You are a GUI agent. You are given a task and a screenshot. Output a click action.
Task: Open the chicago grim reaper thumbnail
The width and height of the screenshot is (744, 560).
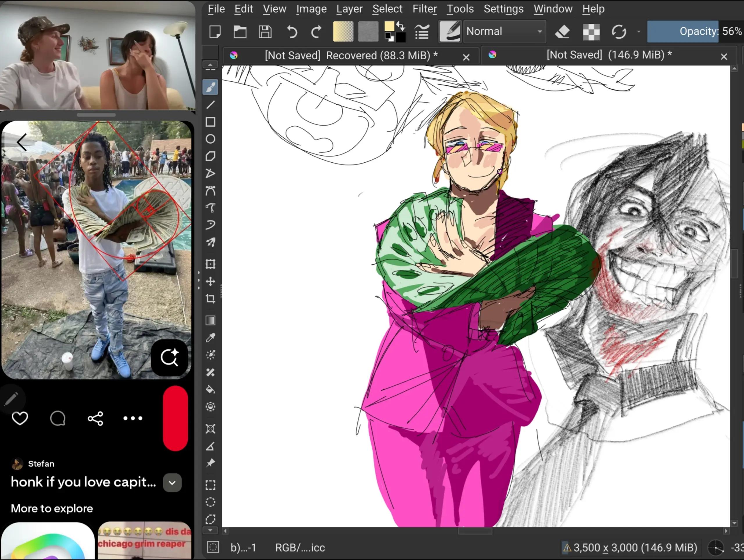144,541
